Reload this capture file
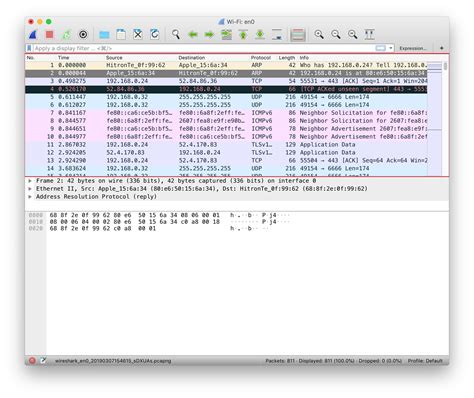The width and height of the screenshot is (474, 398). (154, 34)
